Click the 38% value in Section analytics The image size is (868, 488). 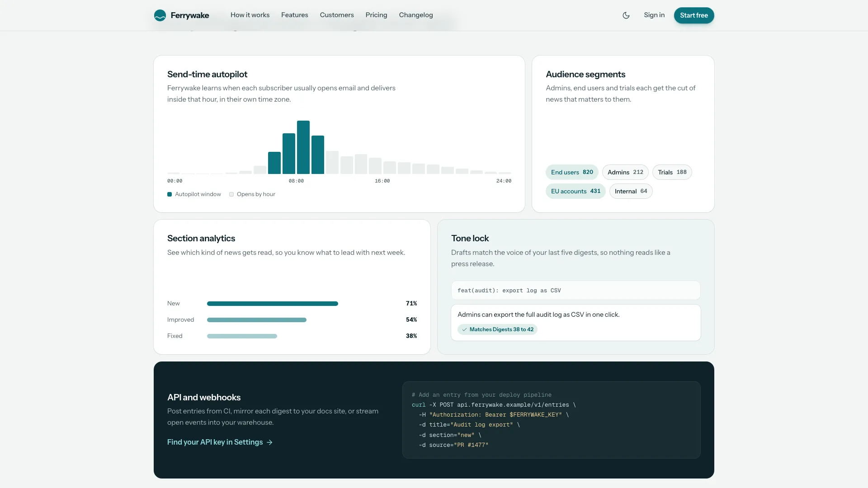coord(411,336)
